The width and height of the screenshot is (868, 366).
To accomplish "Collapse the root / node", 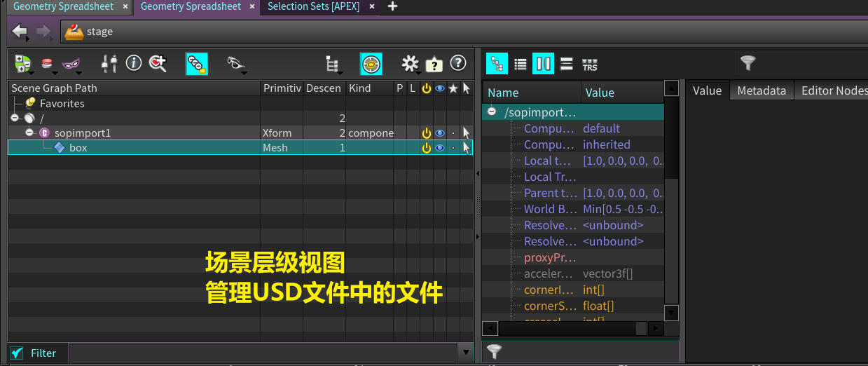I will click(x=15, y=118).
